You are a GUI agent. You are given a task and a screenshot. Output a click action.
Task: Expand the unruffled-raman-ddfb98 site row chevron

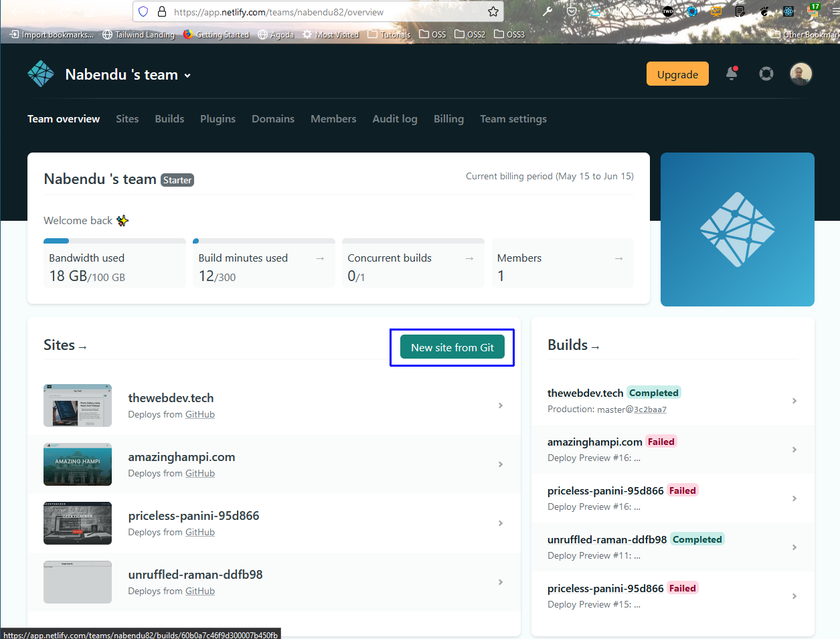(x=501, y=582)
